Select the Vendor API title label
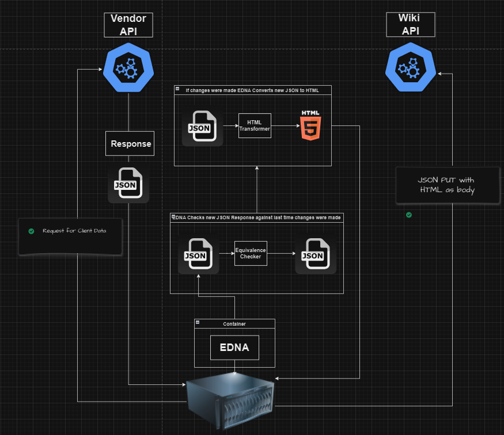 (128, 25)
